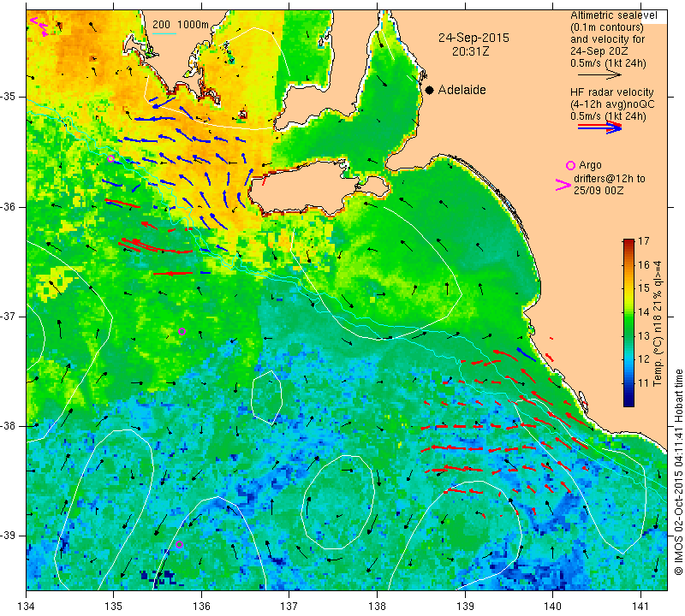Click the -36 latitude axis label

(8, 206)
